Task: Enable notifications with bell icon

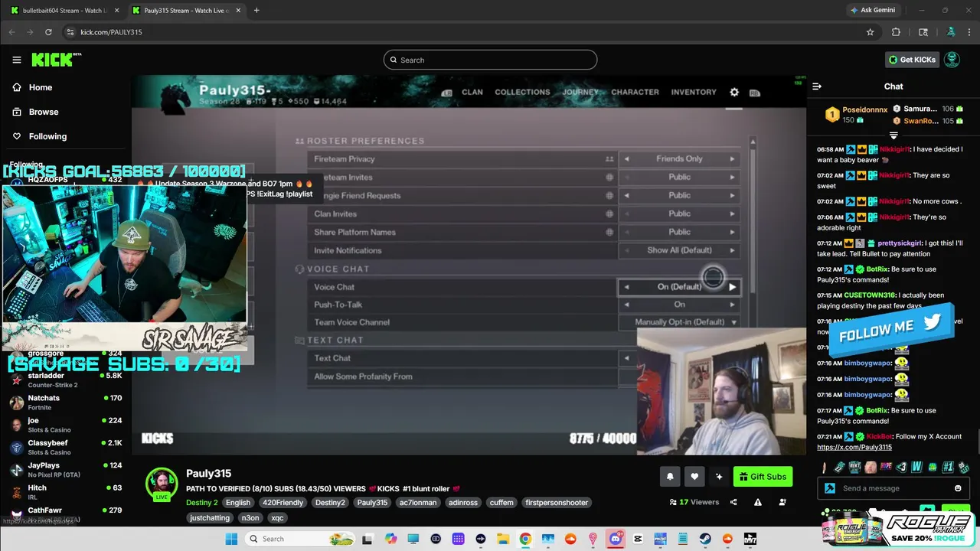Action: click(x=670, y=477)
